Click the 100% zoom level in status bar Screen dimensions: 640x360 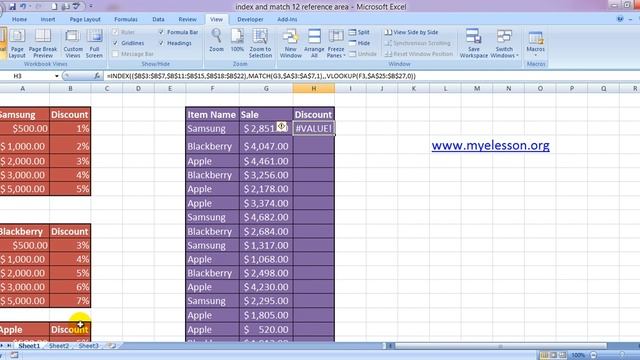578,355
